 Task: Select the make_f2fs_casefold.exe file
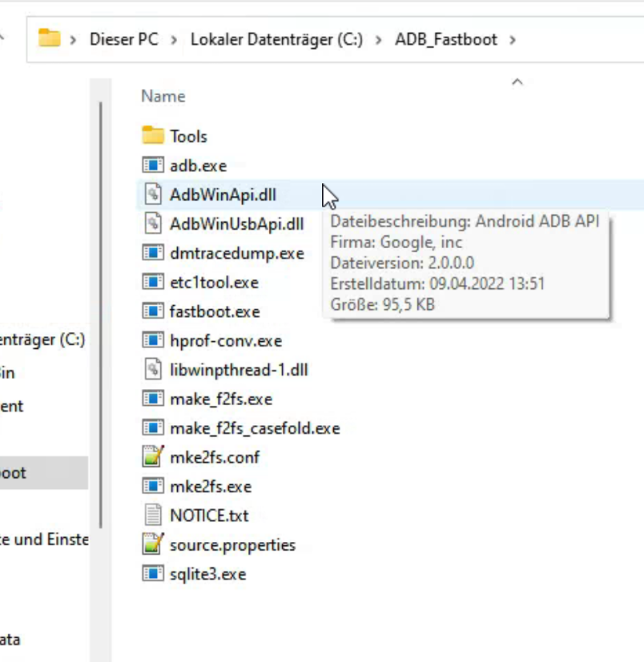(x=254, y=428)
